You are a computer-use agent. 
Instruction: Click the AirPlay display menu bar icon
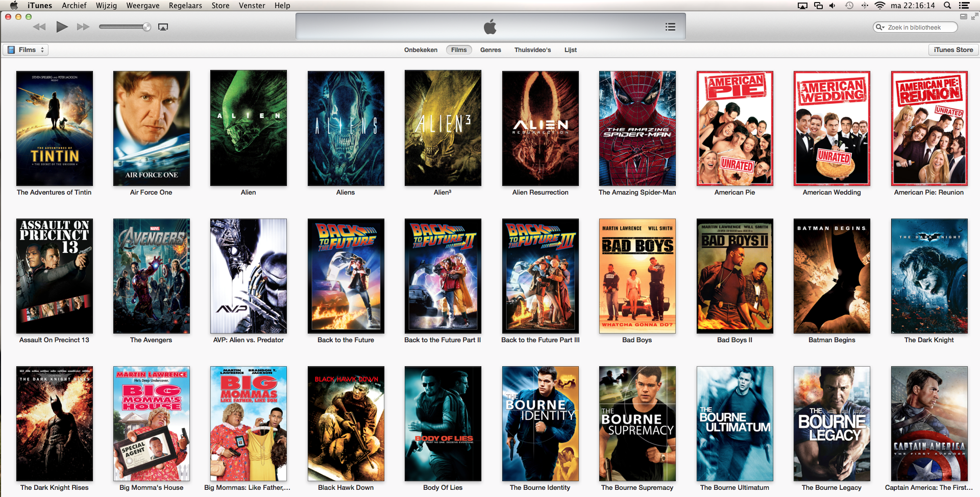point(802,6)
